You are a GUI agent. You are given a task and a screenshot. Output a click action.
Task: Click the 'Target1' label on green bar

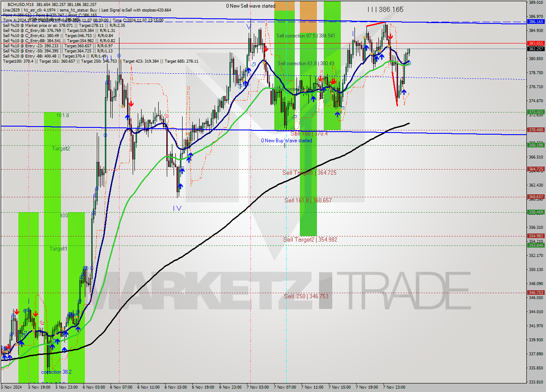(x=58, y=248)
